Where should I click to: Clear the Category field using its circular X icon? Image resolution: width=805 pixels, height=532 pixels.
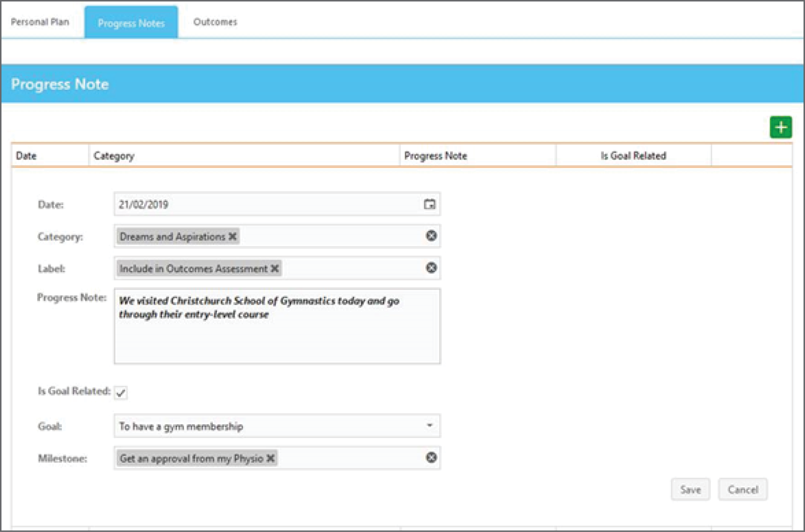[x=431, y=236]
